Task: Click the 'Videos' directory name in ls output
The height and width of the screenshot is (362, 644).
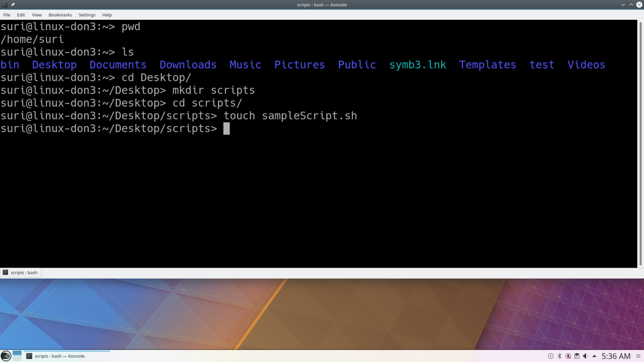Action: 586,65
